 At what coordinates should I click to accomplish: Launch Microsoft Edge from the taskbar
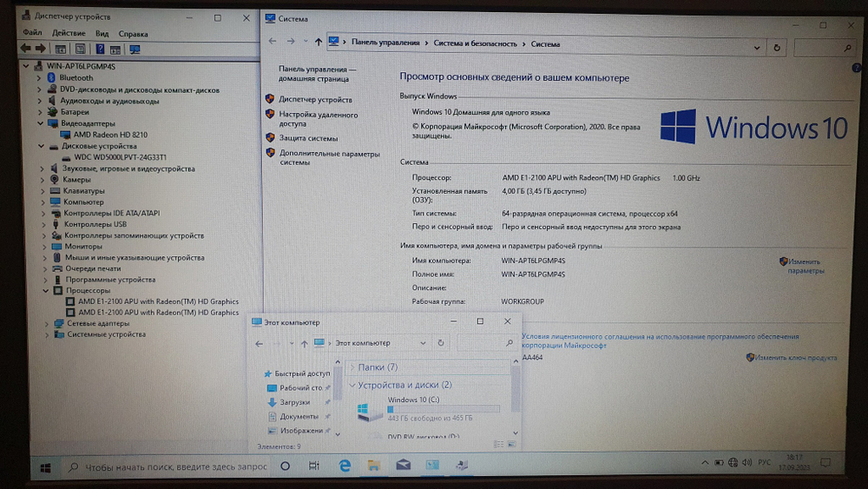(345, 466)
